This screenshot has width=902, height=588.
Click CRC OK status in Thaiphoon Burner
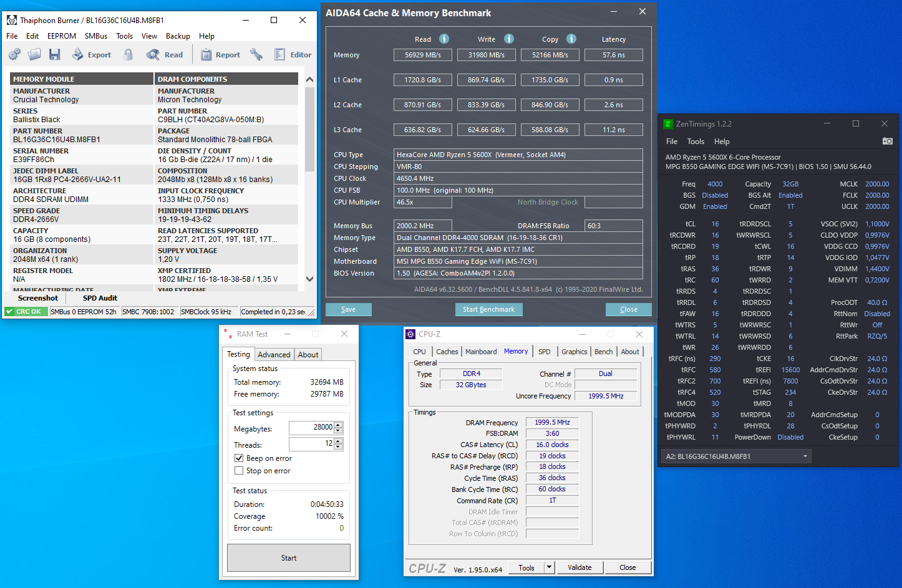(x=26, y=312)
